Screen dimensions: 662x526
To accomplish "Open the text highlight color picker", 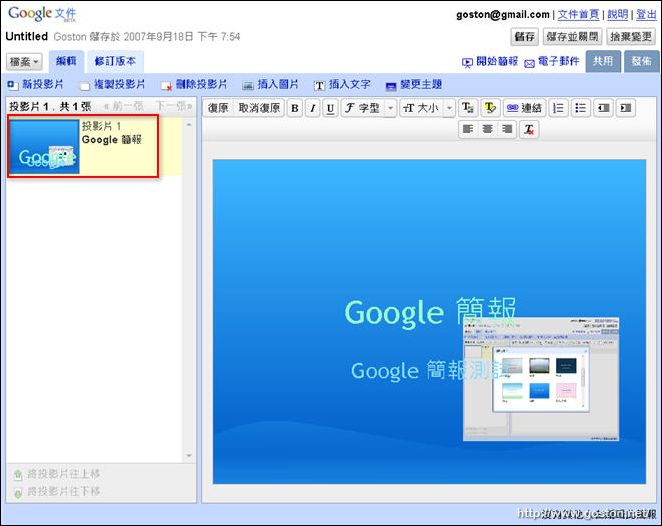I will (490, 108).
